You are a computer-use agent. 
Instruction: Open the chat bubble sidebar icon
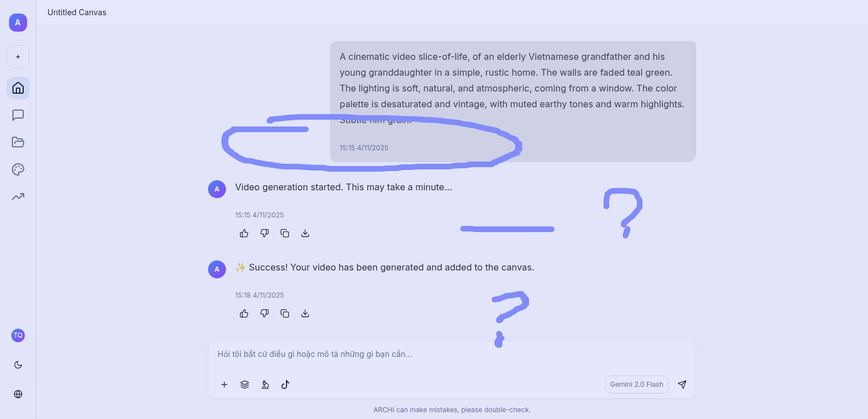pyautogui.click(x=18, y=115)
